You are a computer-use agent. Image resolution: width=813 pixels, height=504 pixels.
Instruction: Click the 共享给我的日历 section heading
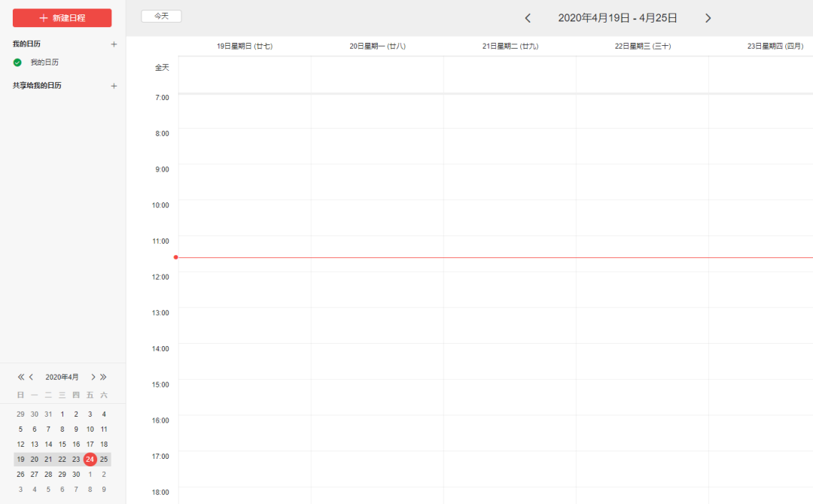click(x=37, y=86)
